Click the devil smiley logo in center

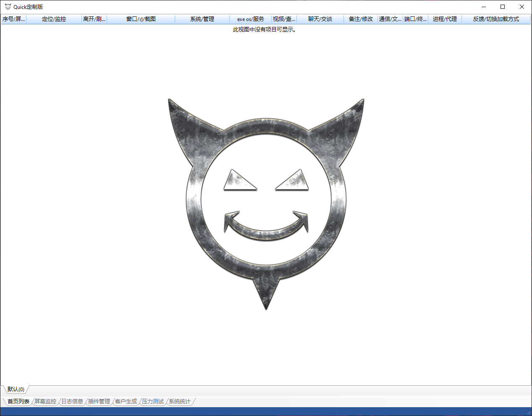click(266, 204)
